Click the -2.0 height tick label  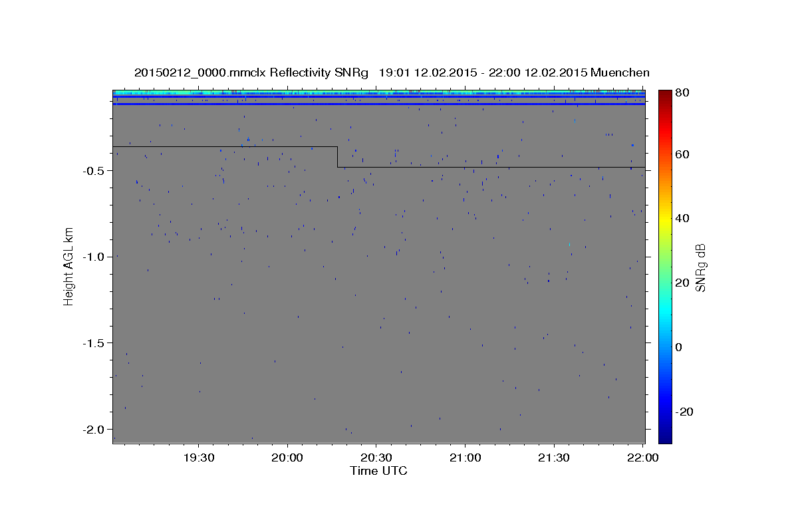point(92,430)
